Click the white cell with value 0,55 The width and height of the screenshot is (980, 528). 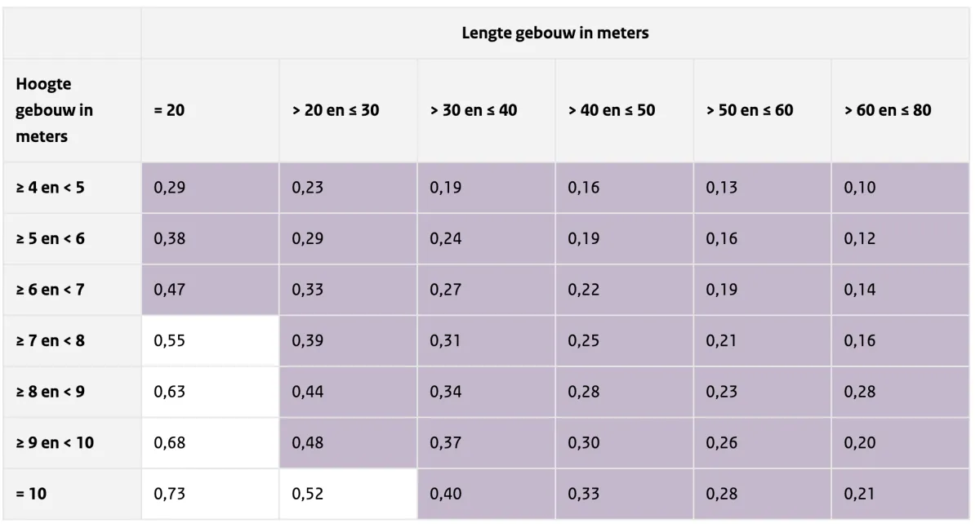click(170, 340)
